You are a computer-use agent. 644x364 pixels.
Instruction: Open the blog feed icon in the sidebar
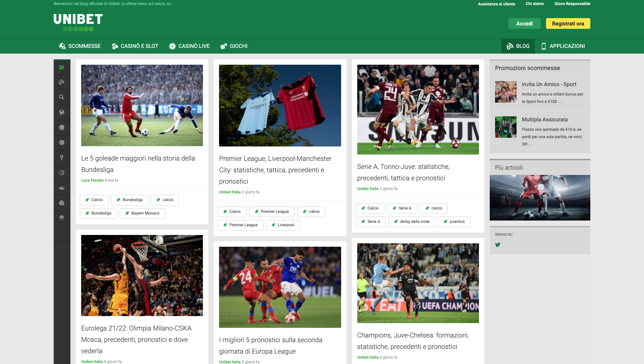coord(62,82)
